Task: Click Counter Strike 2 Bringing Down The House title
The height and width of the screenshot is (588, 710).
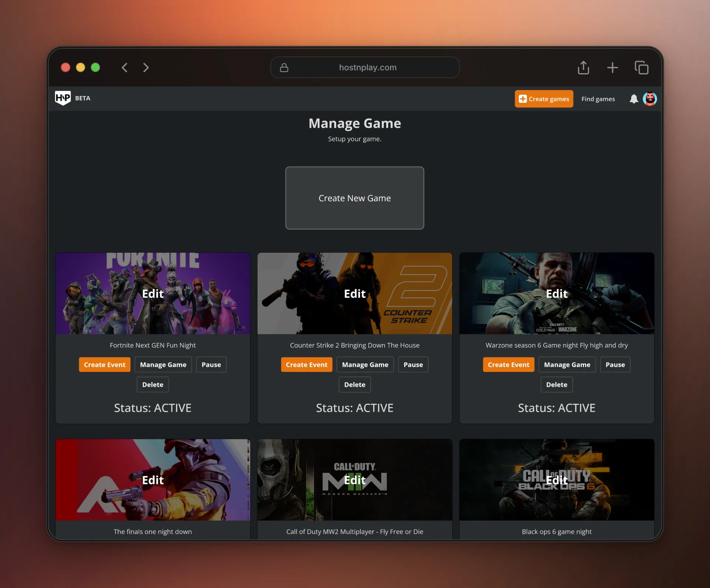Action: pos(355,345)
